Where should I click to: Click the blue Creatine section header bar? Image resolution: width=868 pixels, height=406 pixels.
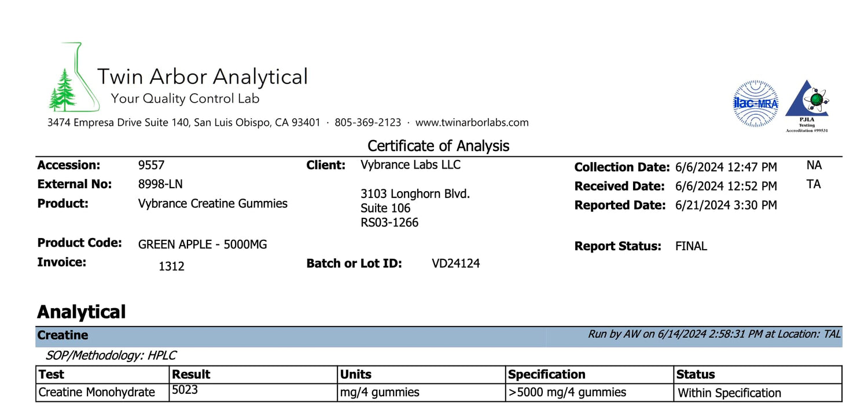tap(289, 335)
